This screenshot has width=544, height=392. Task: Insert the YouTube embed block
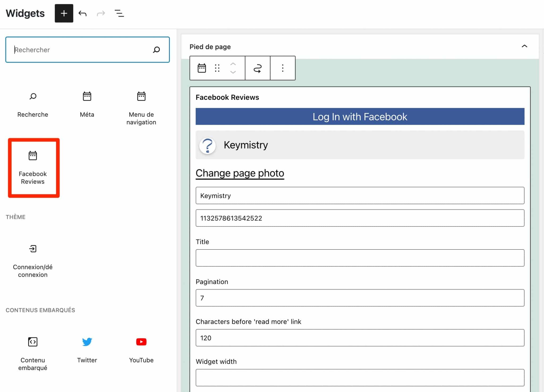(x=141, y=350)
